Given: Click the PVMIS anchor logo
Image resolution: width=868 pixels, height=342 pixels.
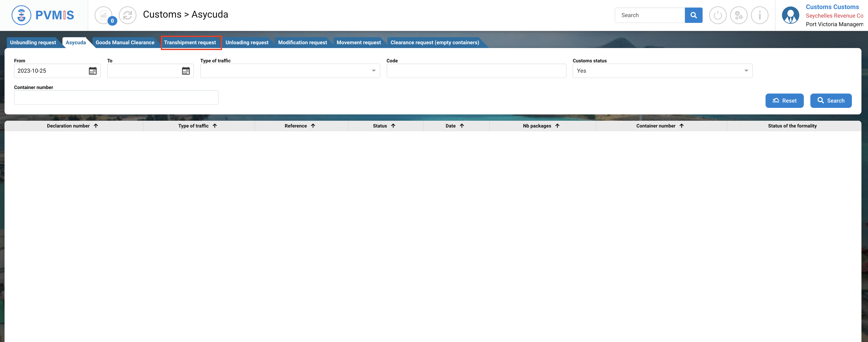Looking at the screenshot, I should [21, 15].
